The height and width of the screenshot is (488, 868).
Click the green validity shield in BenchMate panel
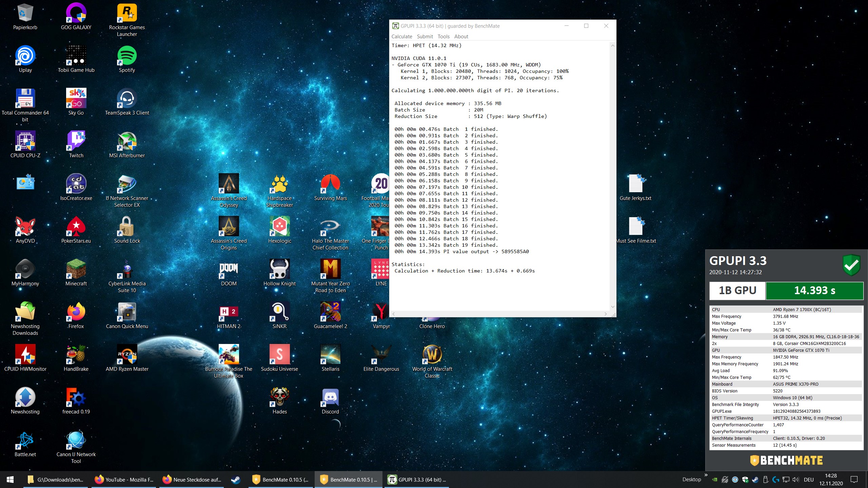pos(851,265)
